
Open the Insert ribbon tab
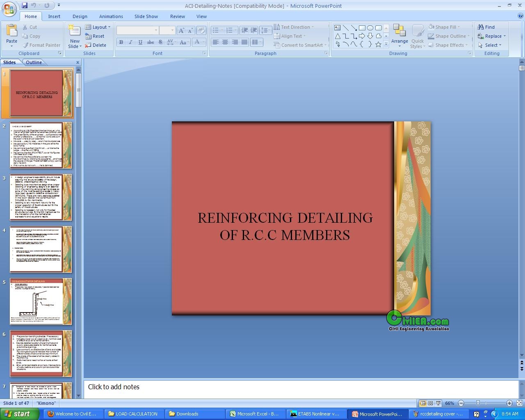[54, 16]
